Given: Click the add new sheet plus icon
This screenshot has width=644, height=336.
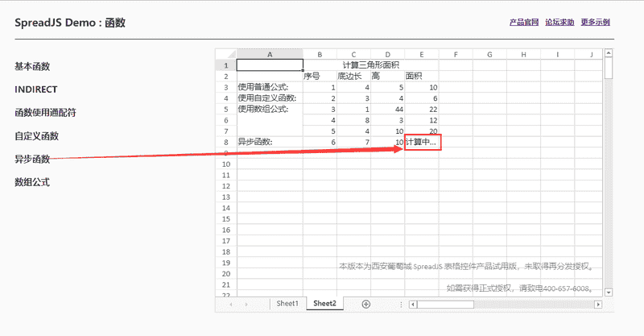Looking at the screenshot, I should (366, 304).
